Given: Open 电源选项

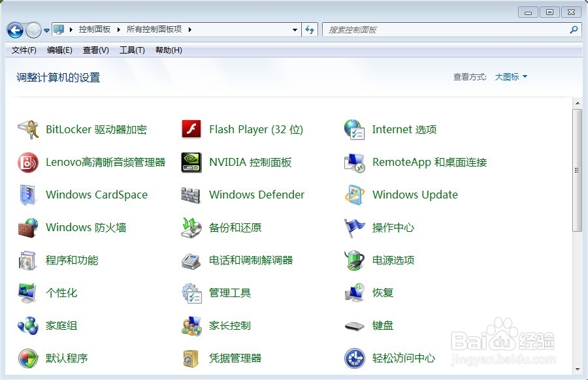Looking at the screenshot, I should click(393, 260).
